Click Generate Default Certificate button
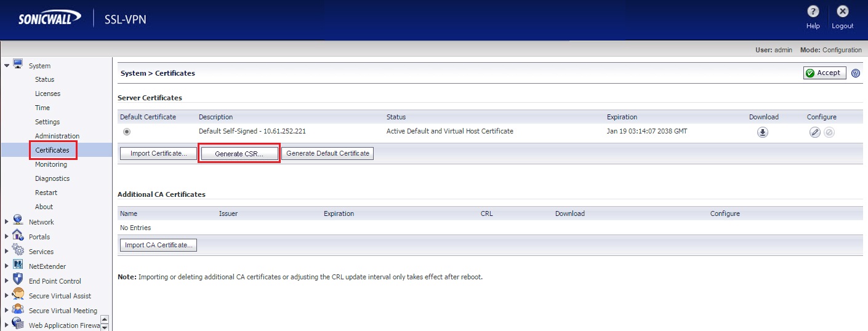The image size is (868, 331). 328,154
